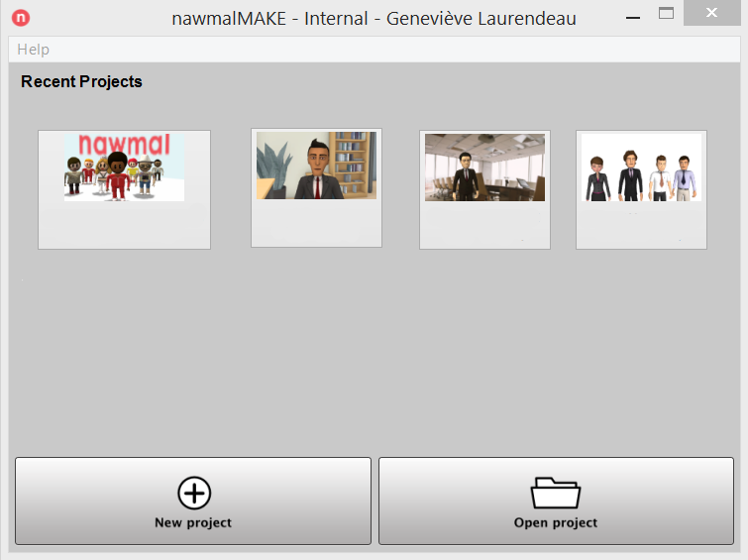Click the red nawmal app logo icon
This screenshot has height=560, width=748.
point(21,18)
